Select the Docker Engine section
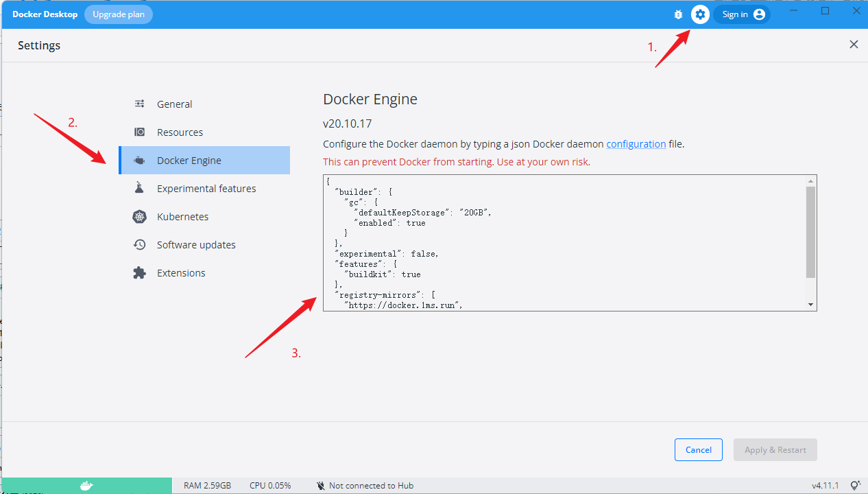 tap(204, 160)
